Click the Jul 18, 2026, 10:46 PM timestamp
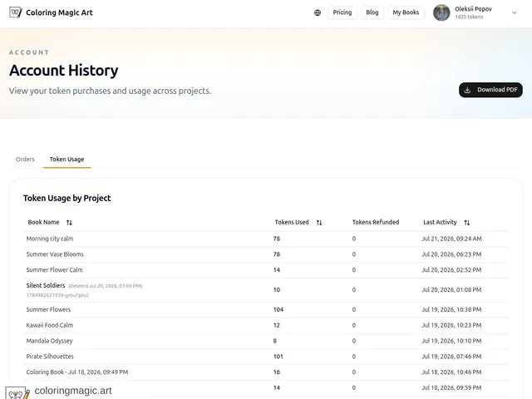The image size is (532, 399). (451, 372)
